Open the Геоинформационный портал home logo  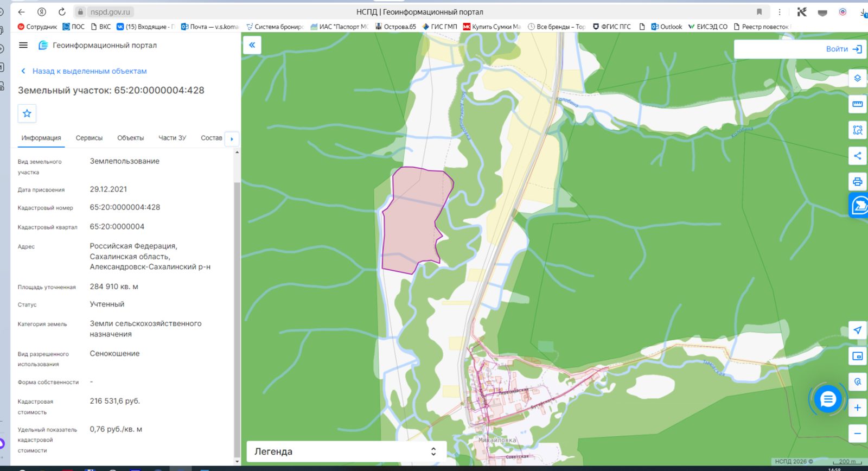98,45
